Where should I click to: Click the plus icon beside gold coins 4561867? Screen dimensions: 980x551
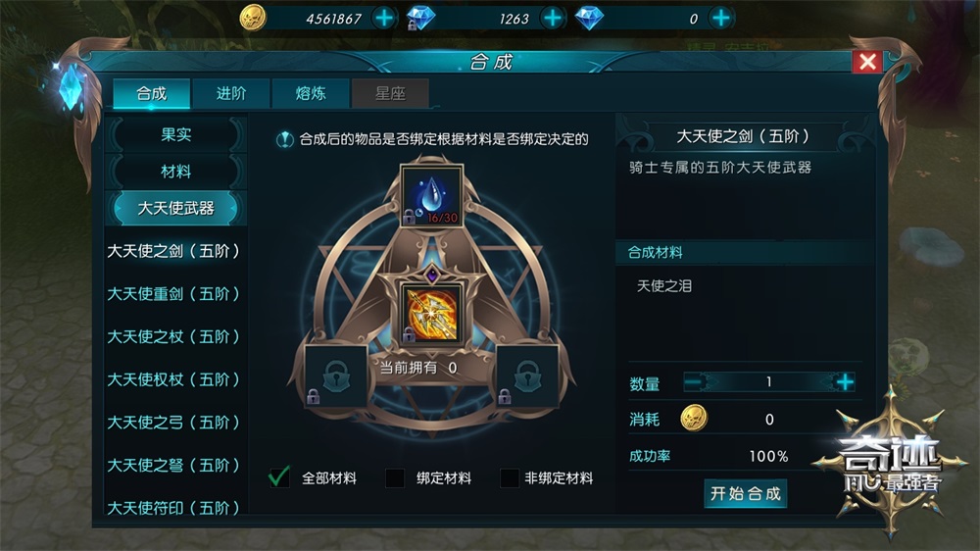point(384,18)
